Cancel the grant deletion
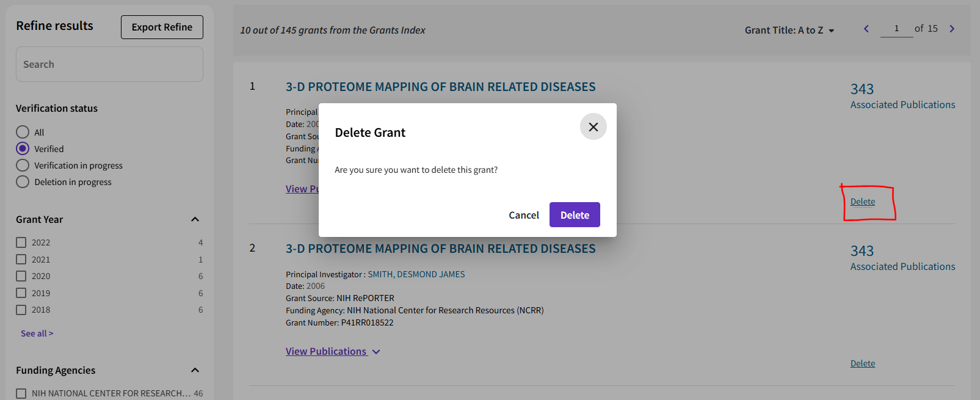Screen dimensions: 980x400 point(523,215)
